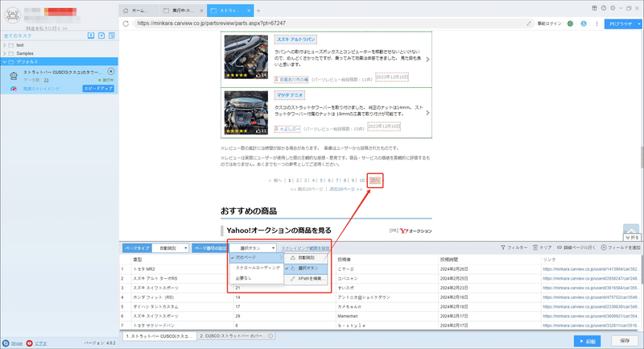Reload the page with the refresh icon

click(126, 23)
